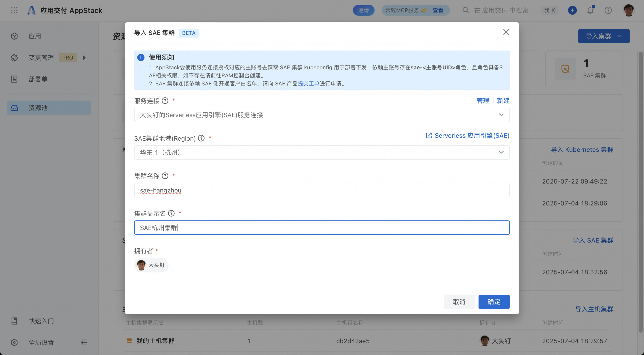Screen dimensions: 644x355
Task: Expand the 服务连接 dropdown
Action: pos(322,115)
